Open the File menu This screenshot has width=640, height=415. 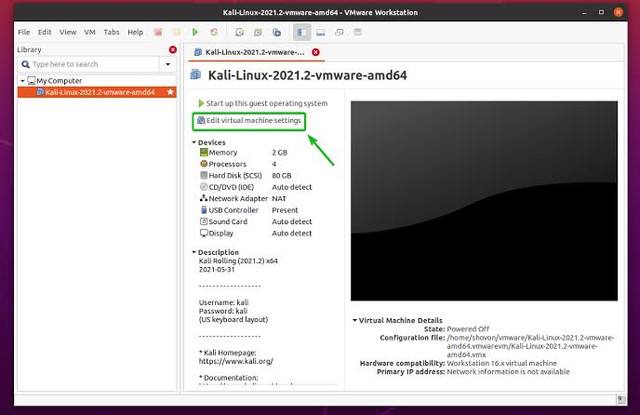tap(24, 32)
